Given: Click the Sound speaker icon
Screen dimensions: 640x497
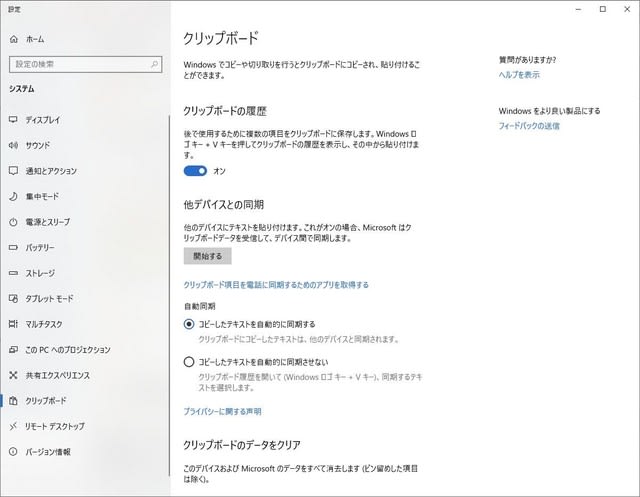Looking at the screenshot, I should (14, 145).
